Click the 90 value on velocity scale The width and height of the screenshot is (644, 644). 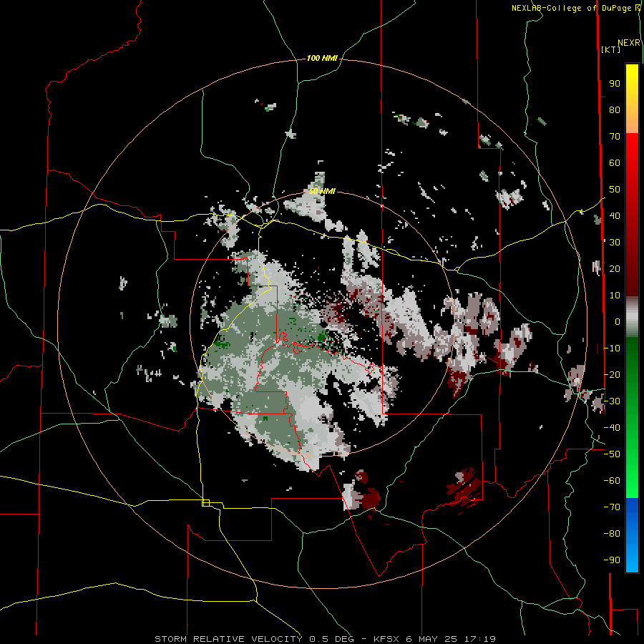(x=615, y=84)
